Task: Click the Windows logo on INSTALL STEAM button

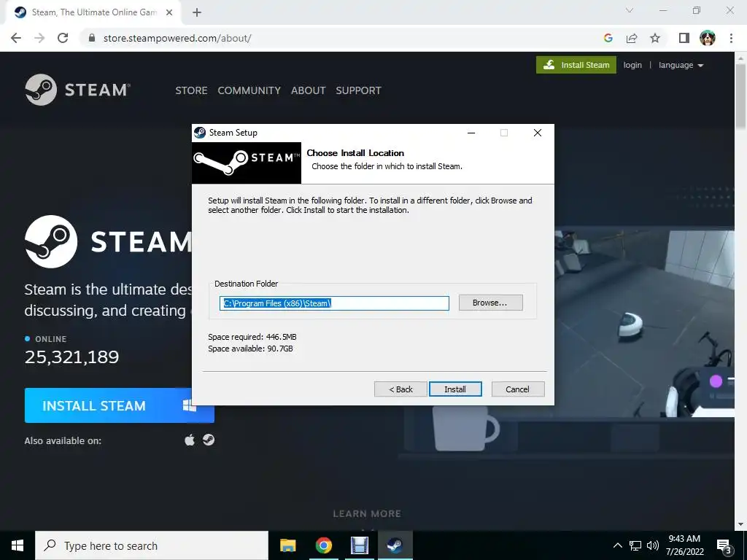Action: [190, 405]
